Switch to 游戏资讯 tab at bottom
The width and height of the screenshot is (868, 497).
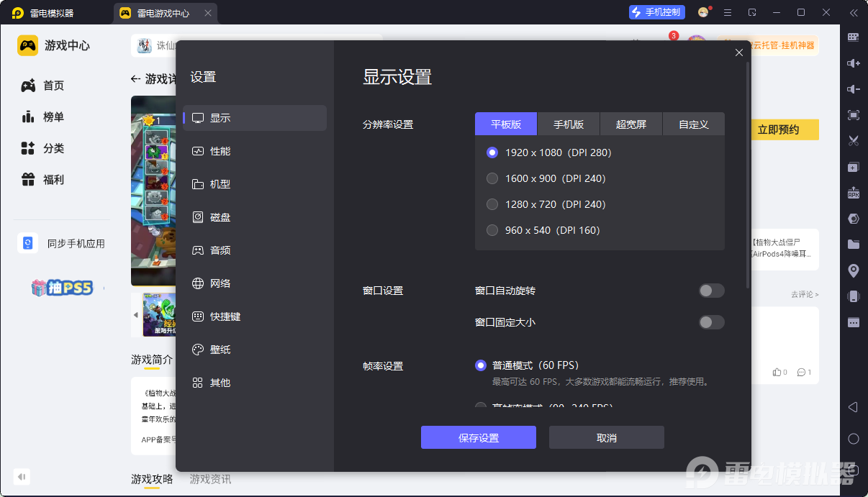tap(211, 479)
